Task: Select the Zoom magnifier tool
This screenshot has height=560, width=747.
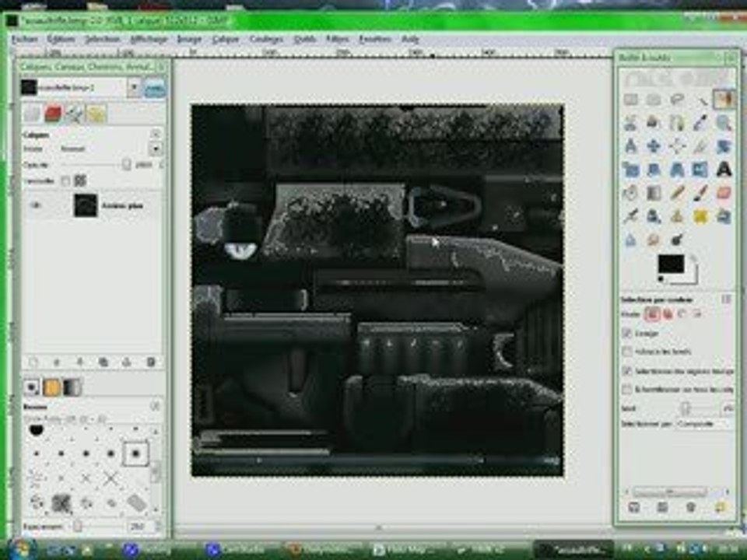Action: [x=724, y=123]
